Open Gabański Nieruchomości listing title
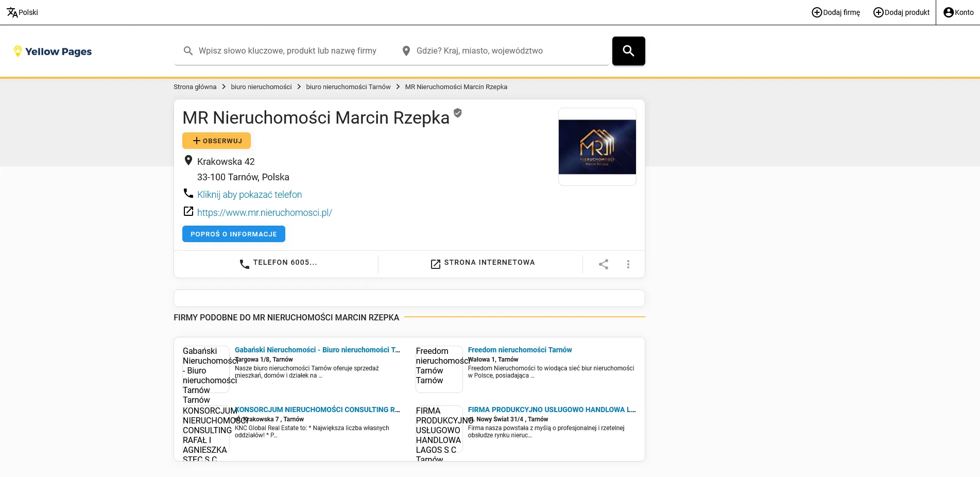This screenshot has width=980, height=477. [x=317, y=350]
